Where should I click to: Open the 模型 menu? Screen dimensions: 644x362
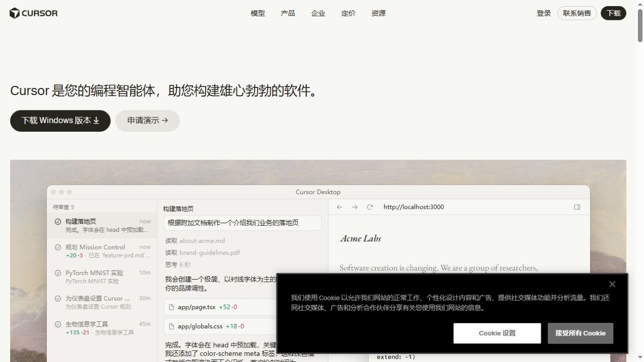(x=258, y=13)
